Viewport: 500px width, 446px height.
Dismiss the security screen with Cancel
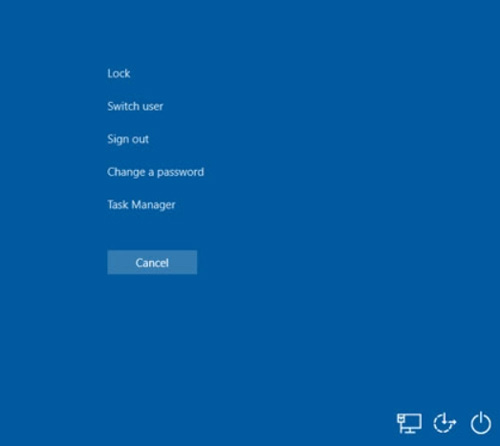[152, 262]
